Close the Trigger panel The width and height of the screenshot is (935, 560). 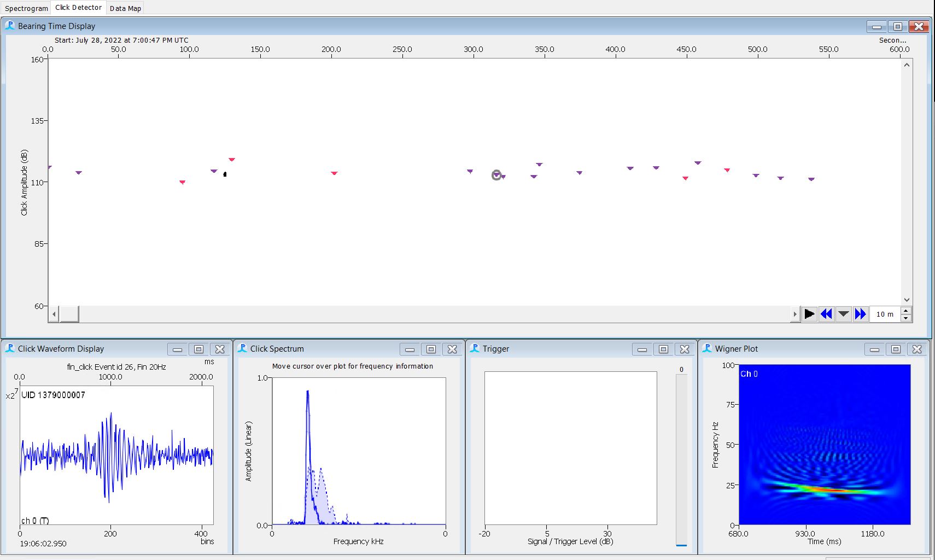(x=685, y=349)
